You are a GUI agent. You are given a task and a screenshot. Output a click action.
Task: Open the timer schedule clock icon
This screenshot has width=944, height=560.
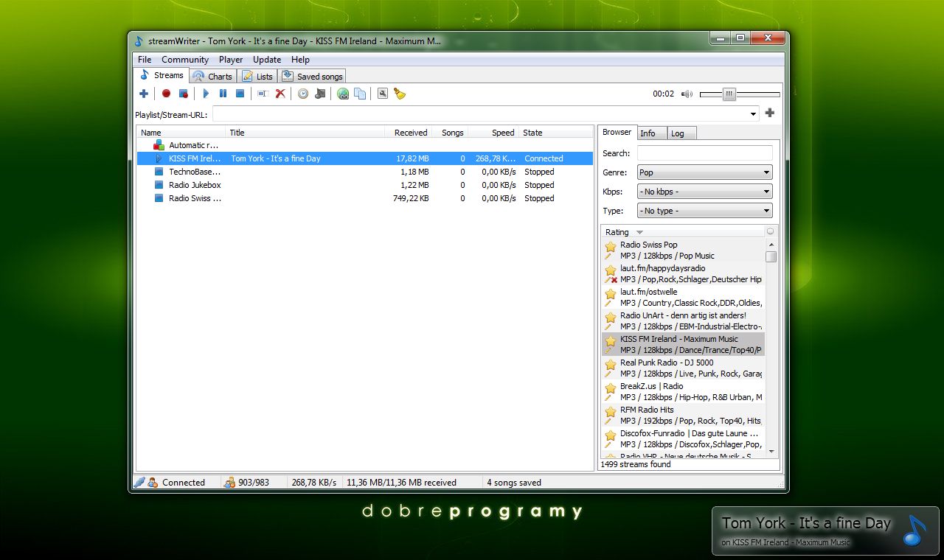(302, 94)
